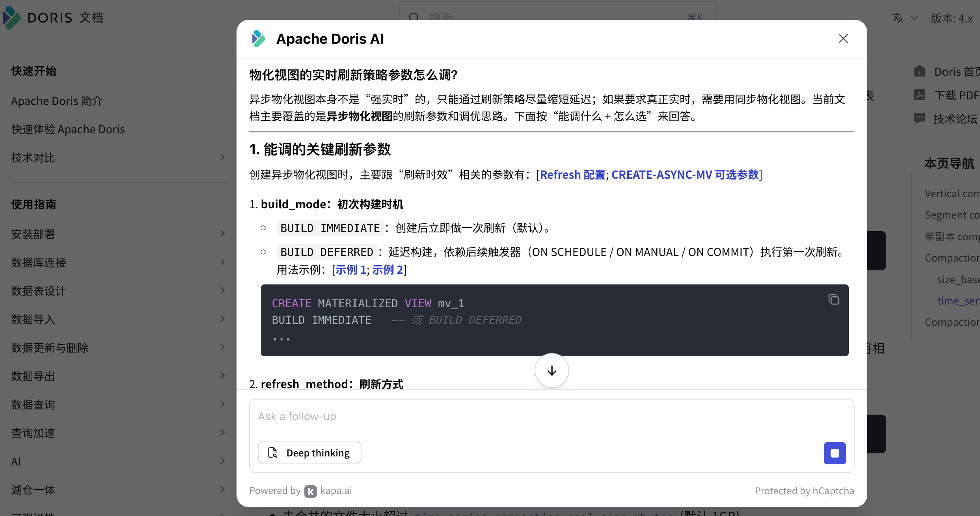
Task: Open the Refresh 配置 link
Action: [572, 175]
